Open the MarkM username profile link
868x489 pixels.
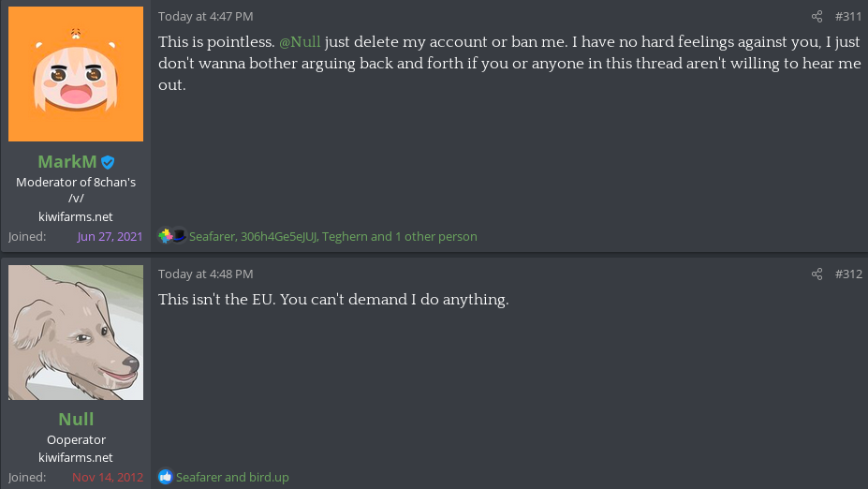pos(66,161)
